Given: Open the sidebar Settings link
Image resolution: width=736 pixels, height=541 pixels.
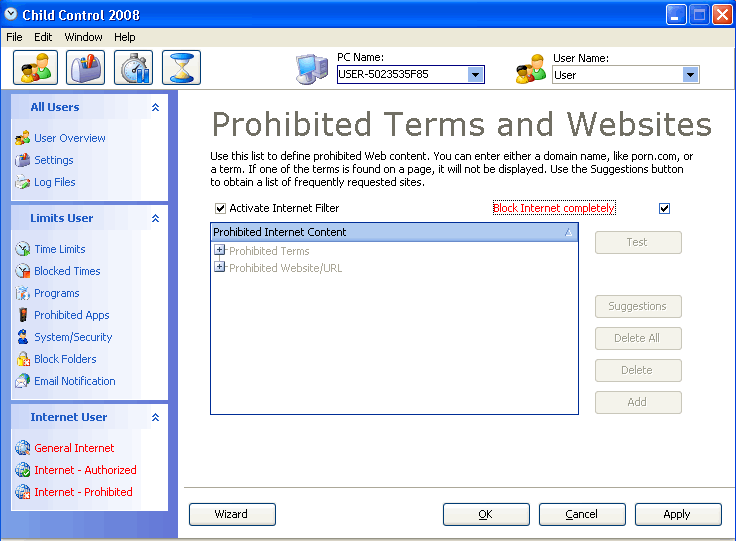Looking at the screenshot, I should pyautogui.click(x=54, y=160).
